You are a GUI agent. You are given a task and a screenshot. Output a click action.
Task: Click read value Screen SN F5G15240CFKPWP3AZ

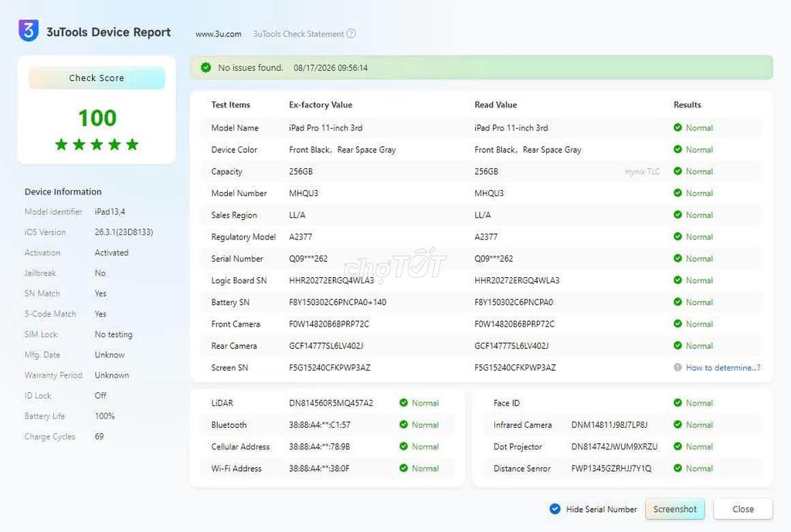[515, 368]
